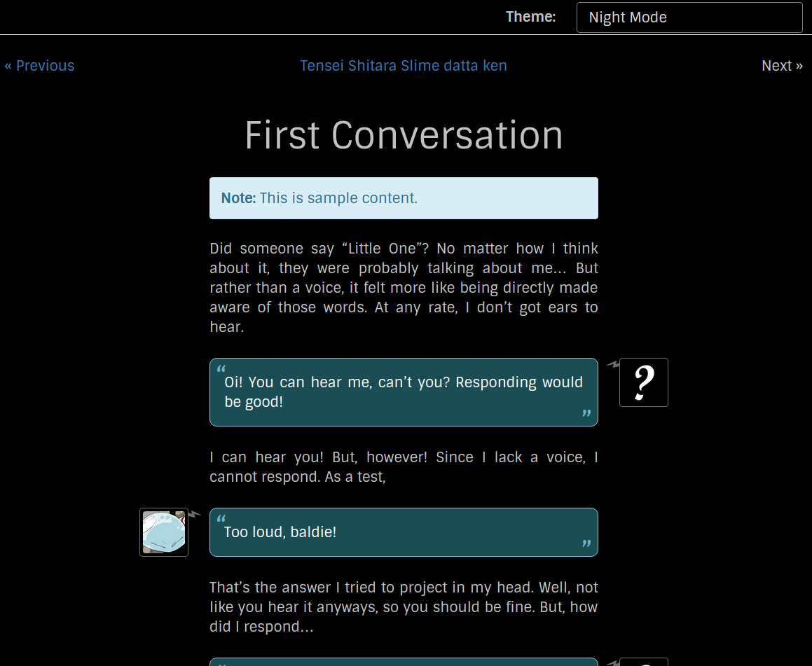Image resolution: width=812 pixels, height=666 pixels.
Task: Click the "Oi! You can hear me" speech bubble
Action: tap(404, 392)
